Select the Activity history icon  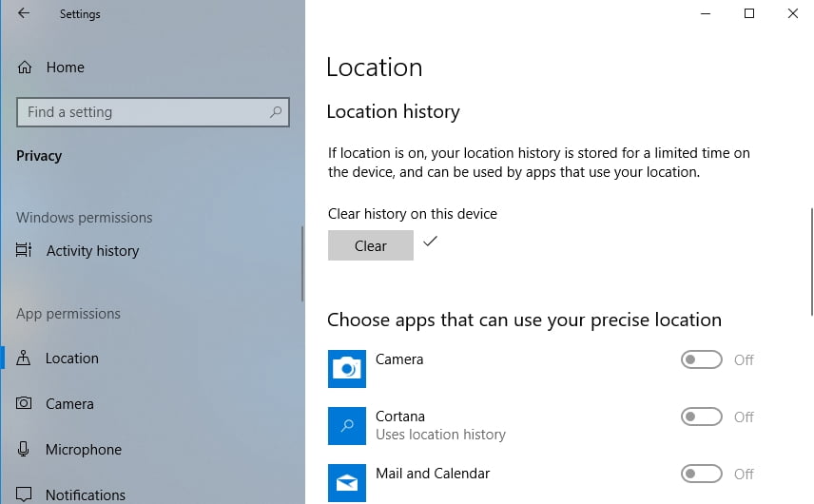(24, 250)
